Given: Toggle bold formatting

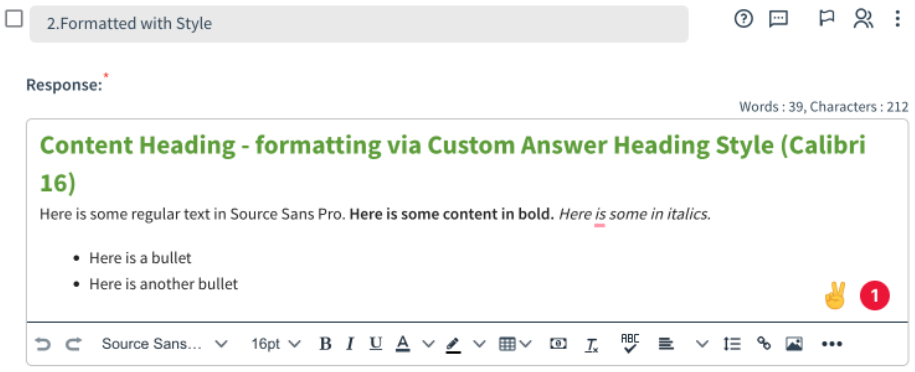Looking at the screenshot, I should pyautogui.click(x=326, y=344).
